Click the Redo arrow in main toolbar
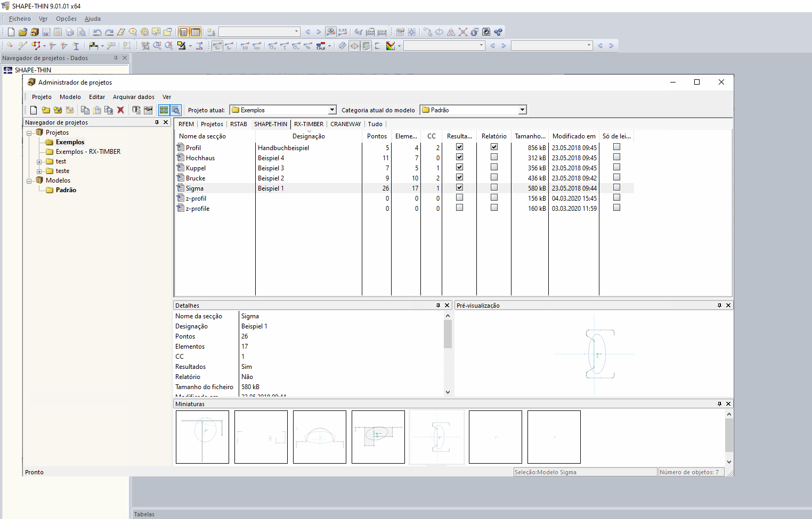This screenshot has height=519, width=812. tap(109, 32)
